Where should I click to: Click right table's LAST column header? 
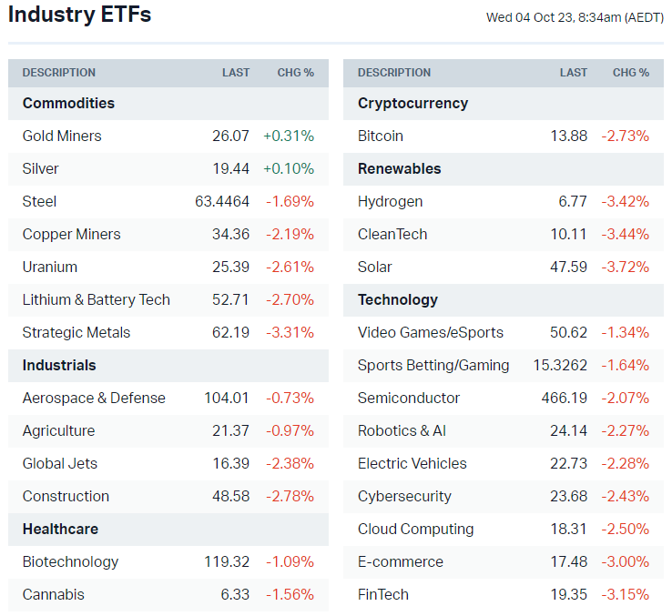[574, 73]
